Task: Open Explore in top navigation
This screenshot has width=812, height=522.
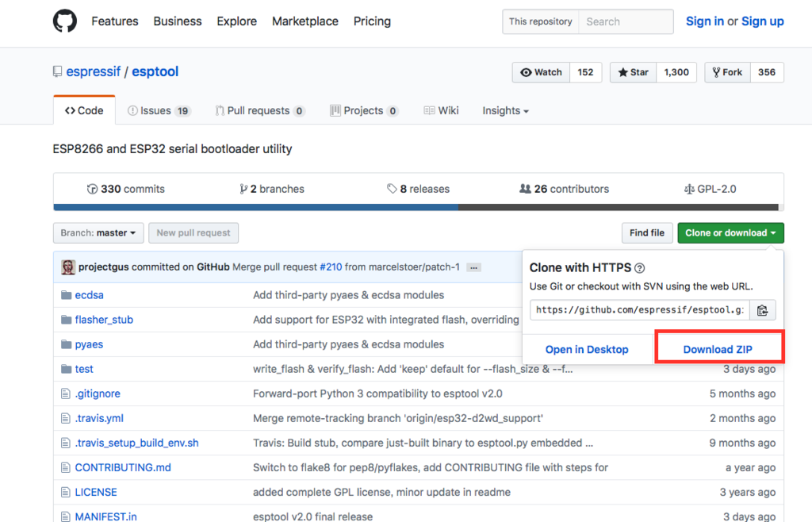Action: pyautogui.click(x=236, y=21)
